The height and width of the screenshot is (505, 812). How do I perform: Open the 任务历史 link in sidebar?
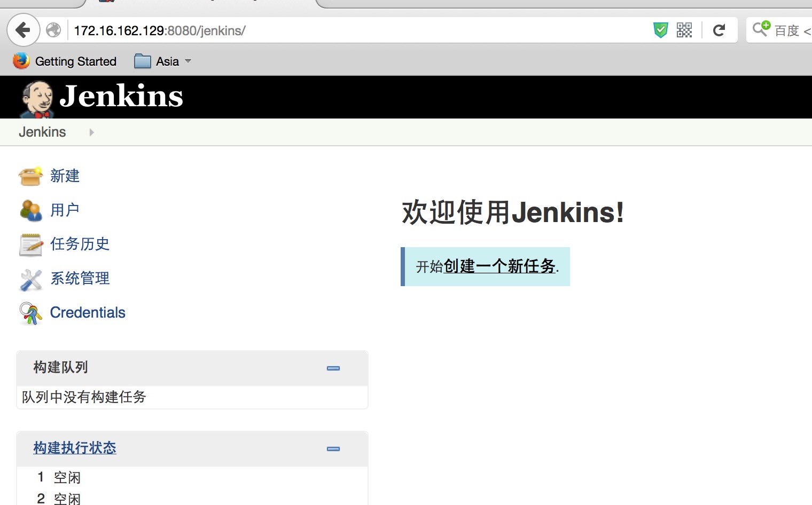click(80, 244)
